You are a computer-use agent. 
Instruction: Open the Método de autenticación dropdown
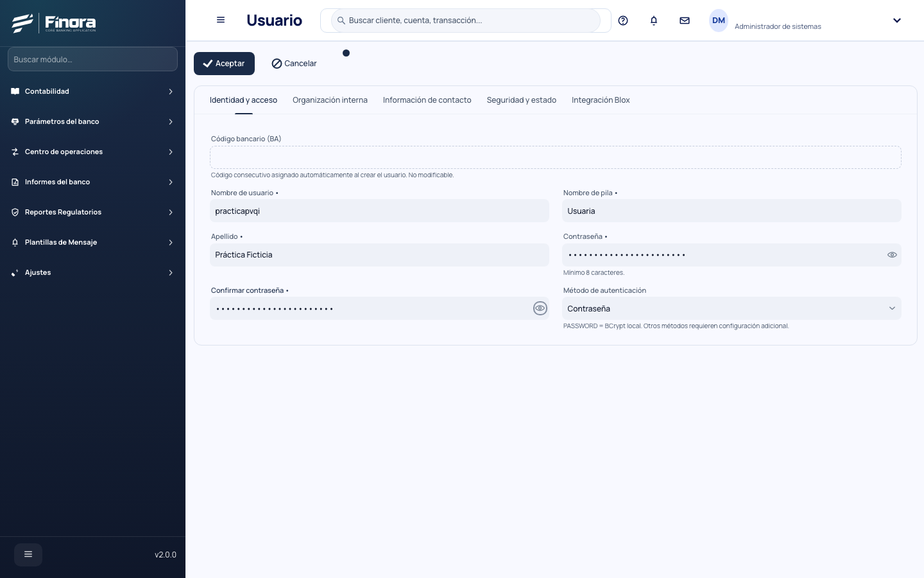pos(732,308)
